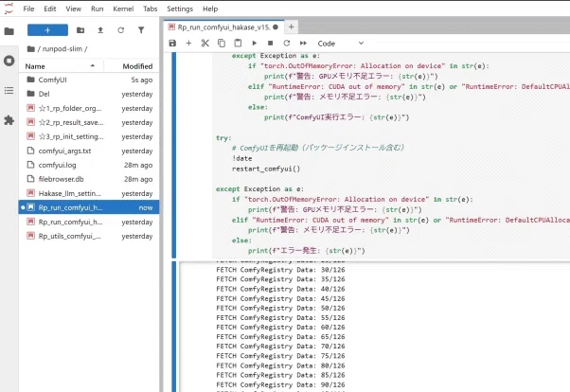
Task: Open the Kernel menu
Action: 123,9
